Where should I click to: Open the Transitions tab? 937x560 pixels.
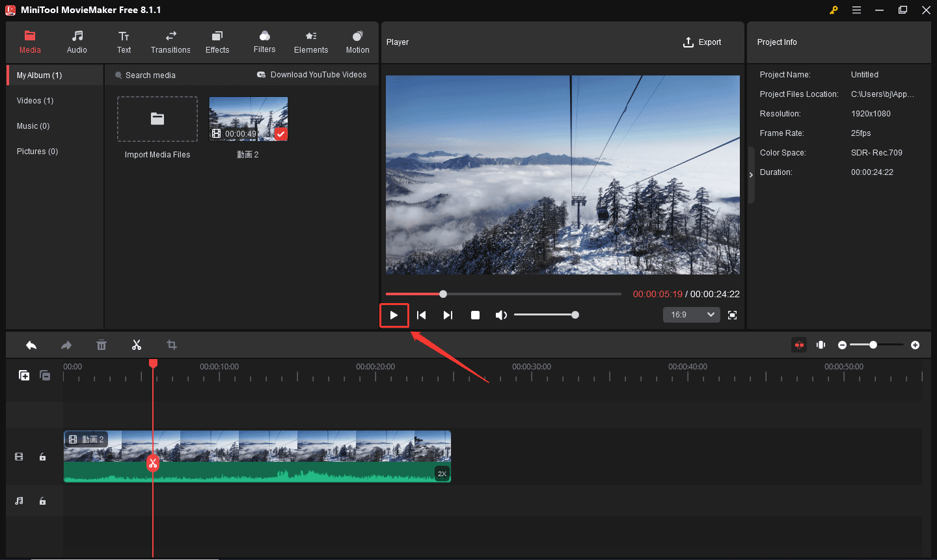[170, 42]
